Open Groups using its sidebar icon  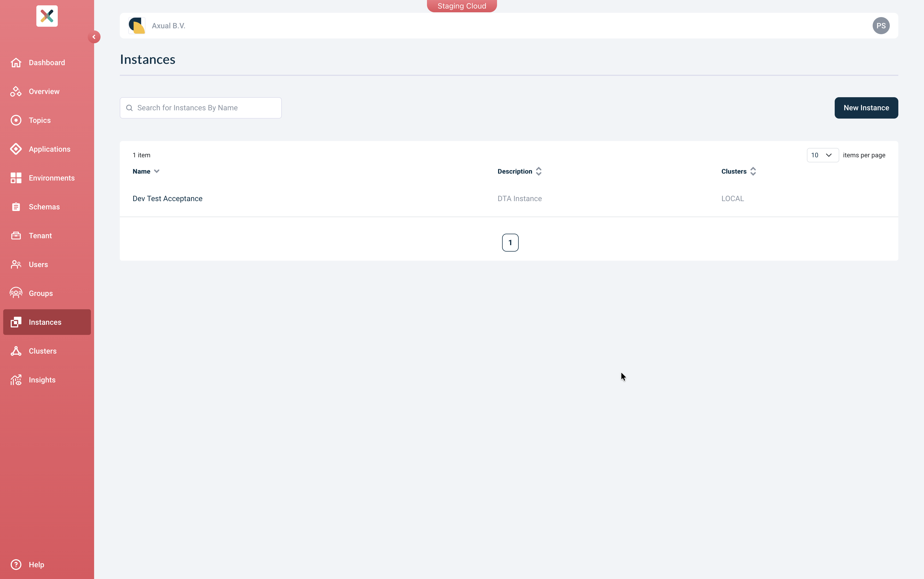pos(16,293)
